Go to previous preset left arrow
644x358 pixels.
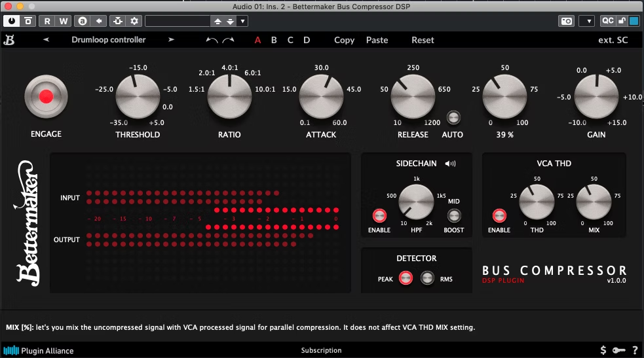(x=46, y=40)
